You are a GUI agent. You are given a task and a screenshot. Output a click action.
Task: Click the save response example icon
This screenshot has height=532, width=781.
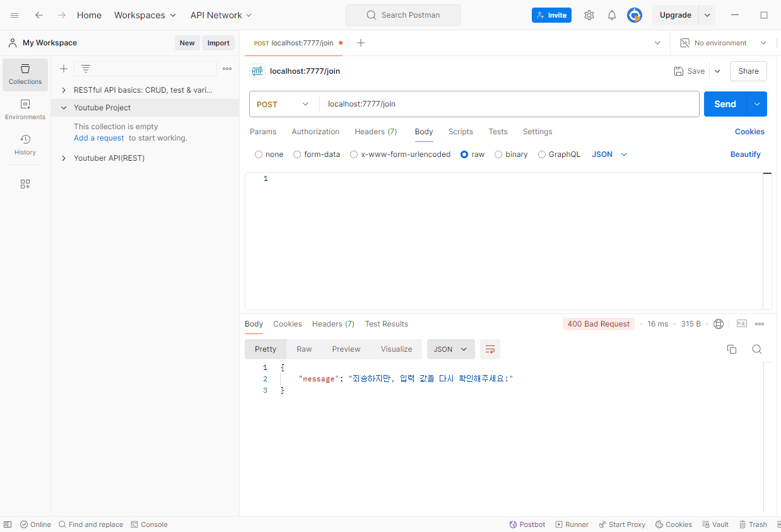point(742,324)
